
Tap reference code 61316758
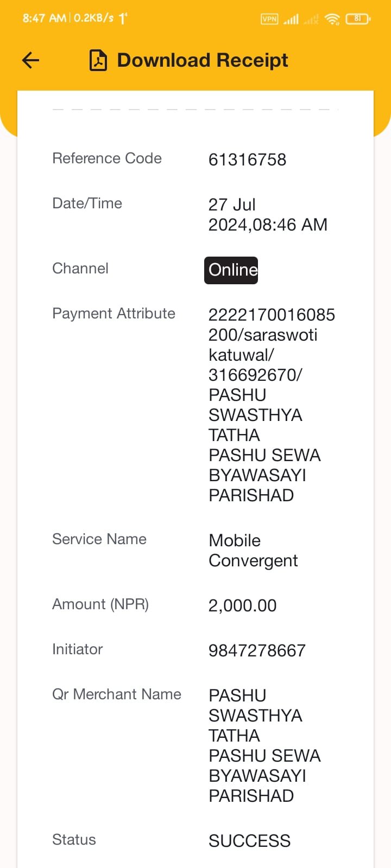point(247,160)
